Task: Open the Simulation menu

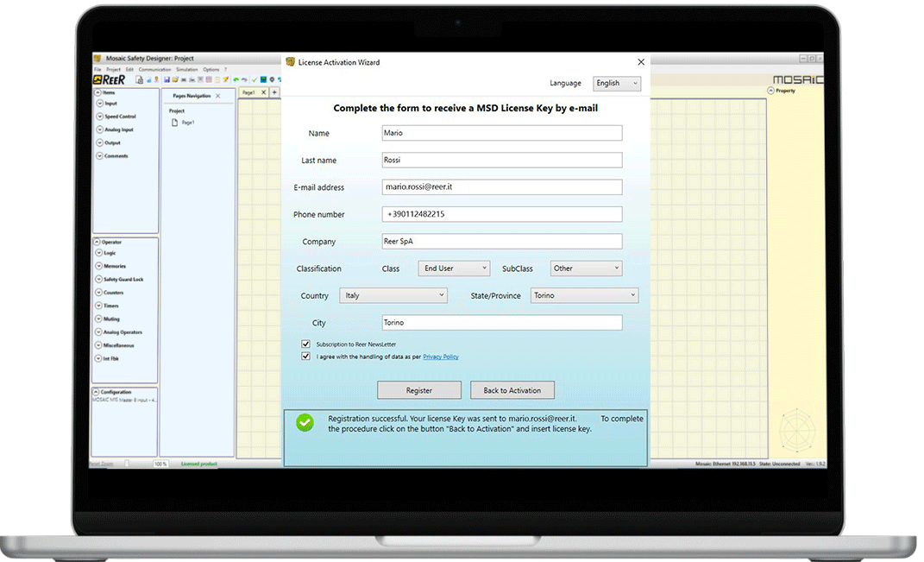Action: pyautogui.click(x=187, y=68)
